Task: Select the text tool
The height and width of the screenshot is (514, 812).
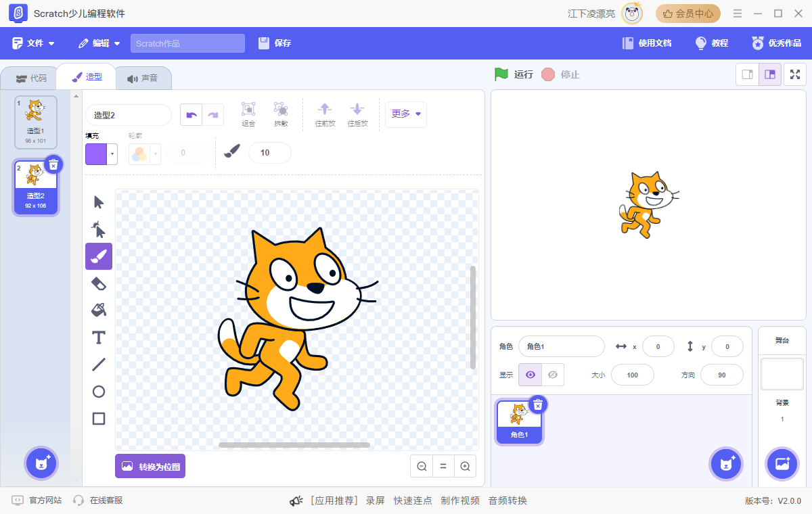Action: coord(99,337)
